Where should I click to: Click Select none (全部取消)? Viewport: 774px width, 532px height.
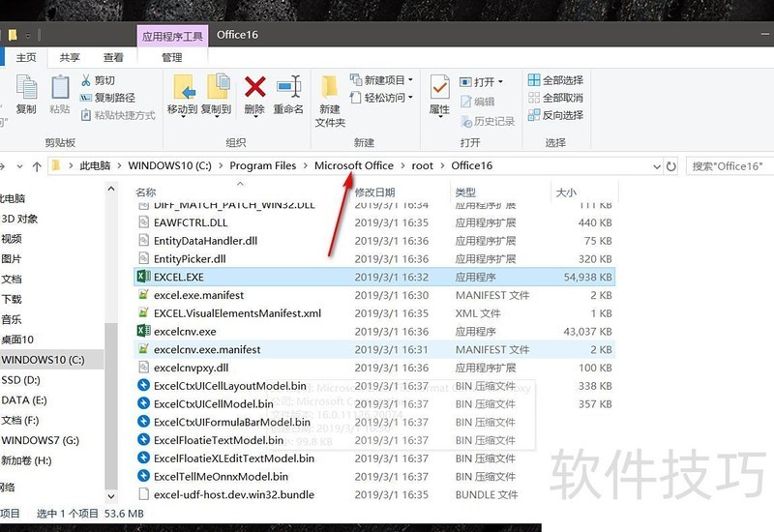pyautogui.click(x=555, y=98)
